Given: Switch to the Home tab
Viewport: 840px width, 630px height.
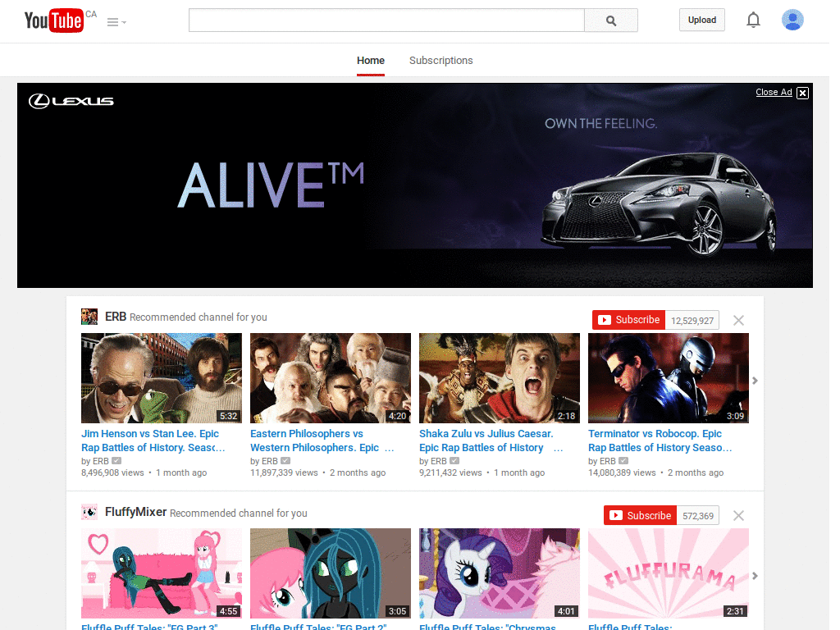Looking at the screenshot, I should pyautogui.click(x=371, y=61).
